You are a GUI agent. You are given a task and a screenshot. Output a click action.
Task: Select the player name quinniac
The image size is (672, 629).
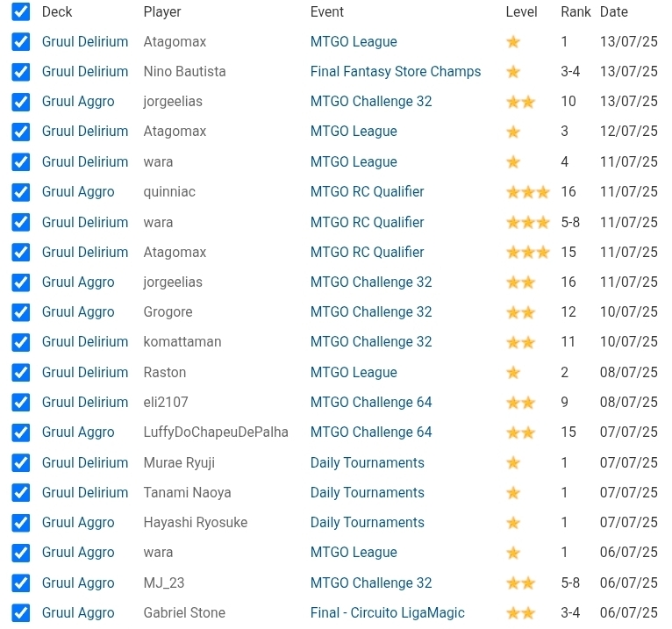point(169,192)
